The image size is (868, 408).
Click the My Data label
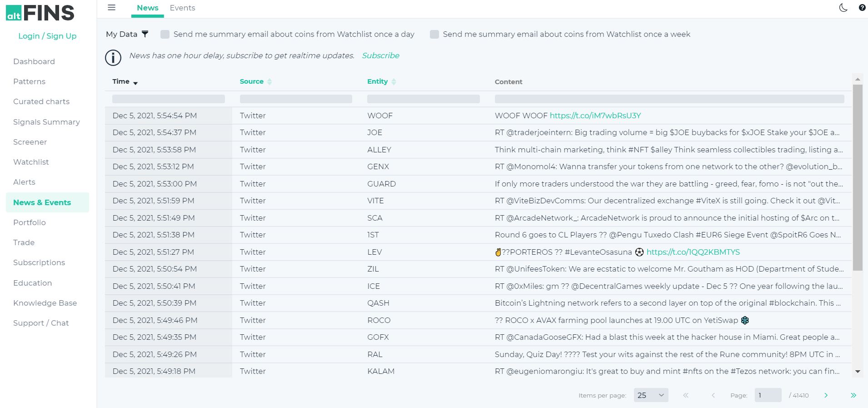click(121, 34)
